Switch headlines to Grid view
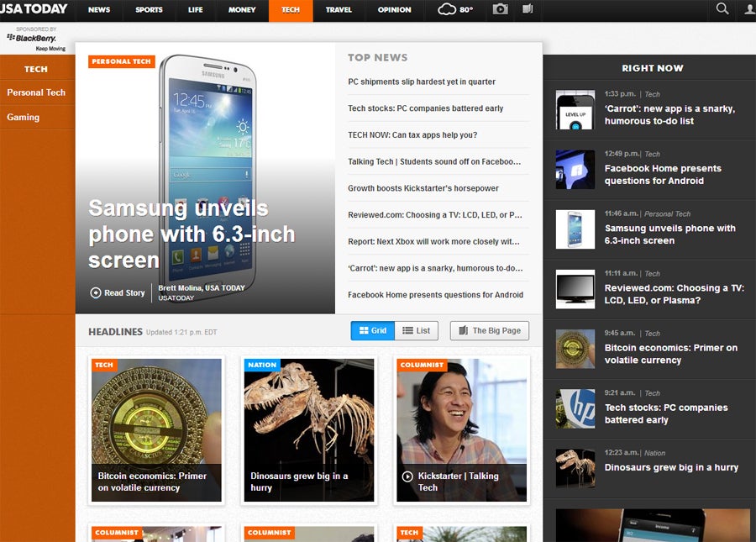Image resolution: width=756 pixels, height=542 pixels. (373, 331)
